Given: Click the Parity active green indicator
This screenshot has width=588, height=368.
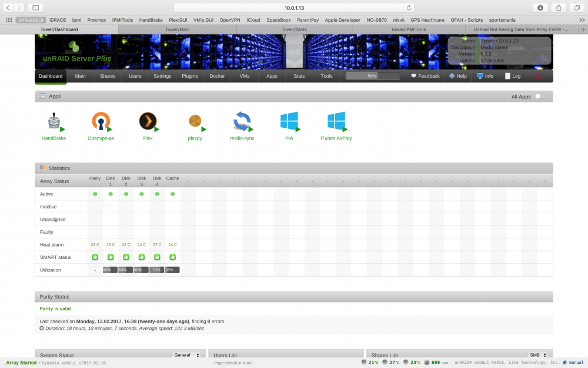Looking at the screenshot, I should [x=95, y=194].
